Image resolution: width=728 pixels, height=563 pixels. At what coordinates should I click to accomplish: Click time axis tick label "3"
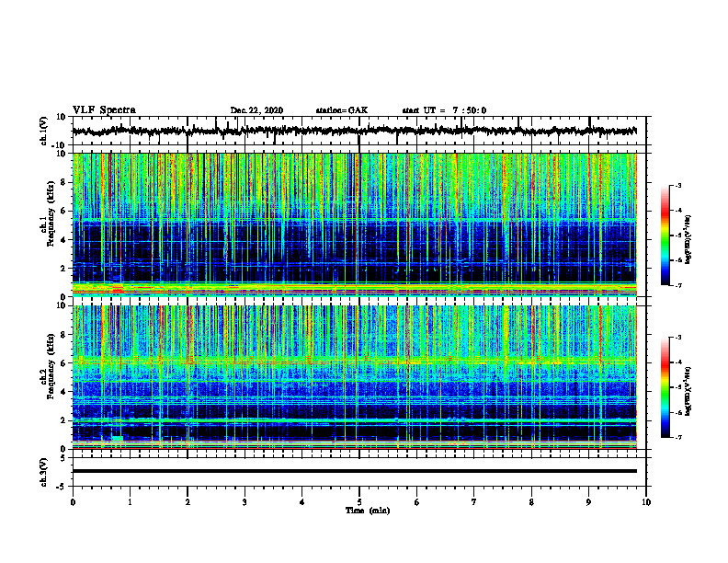pyautogui.click(x=245, y=502)
